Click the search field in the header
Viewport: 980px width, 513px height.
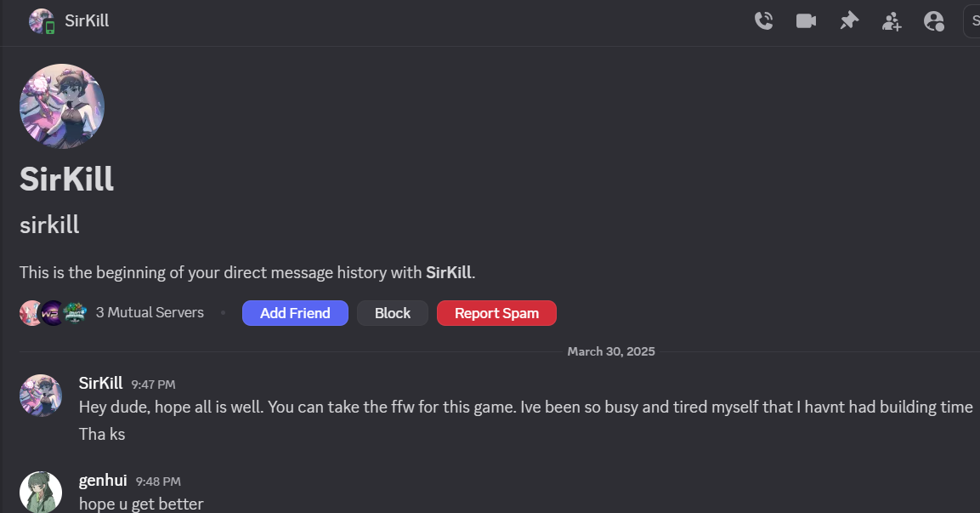coord(972,21)
